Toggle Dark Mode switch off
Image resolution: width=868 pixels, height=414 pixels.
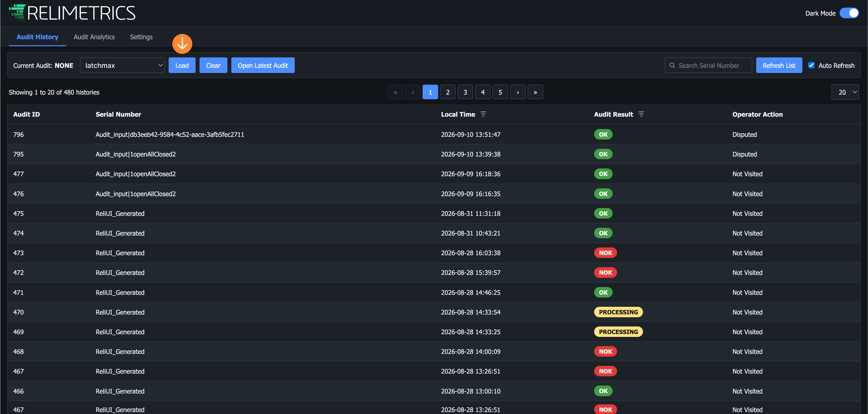pyautogui.click(x=849, y=13)
